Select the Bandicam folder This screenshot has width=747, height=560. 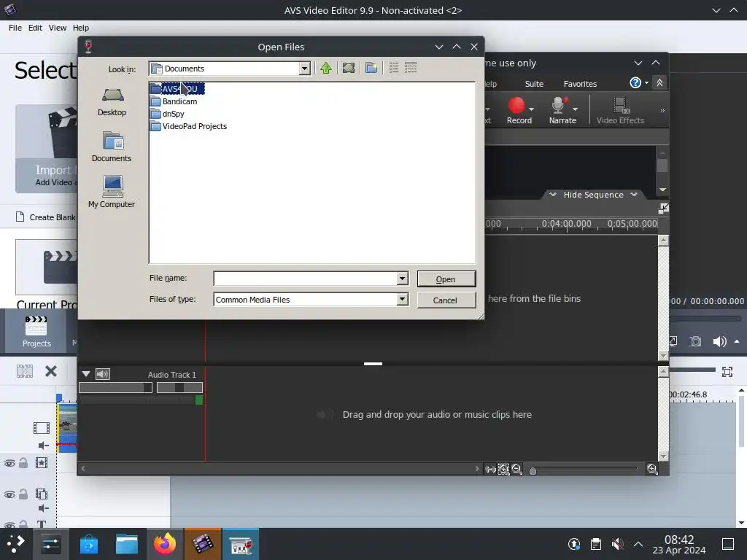pos(174,101)
